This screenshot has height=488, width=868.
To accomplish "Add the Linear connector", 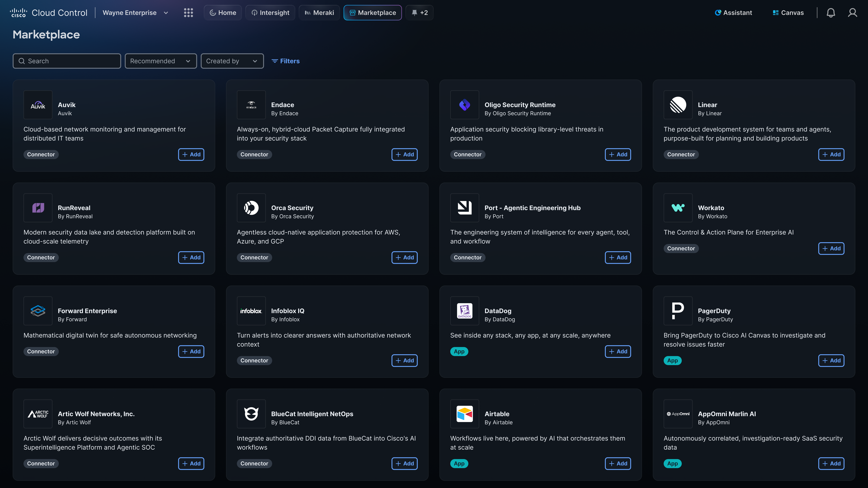I will [831, 155].
